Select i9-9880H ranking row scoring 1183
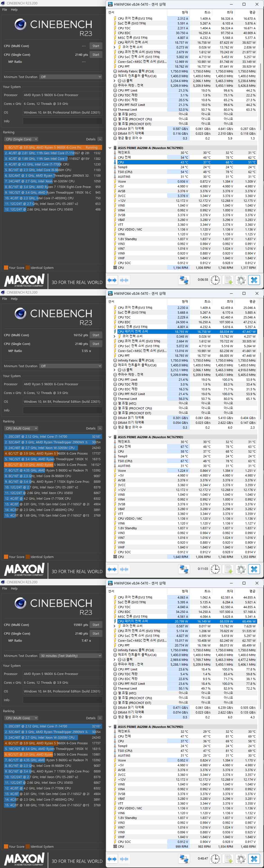The width and height of the screenshot is (264, 868). point(53,170)
